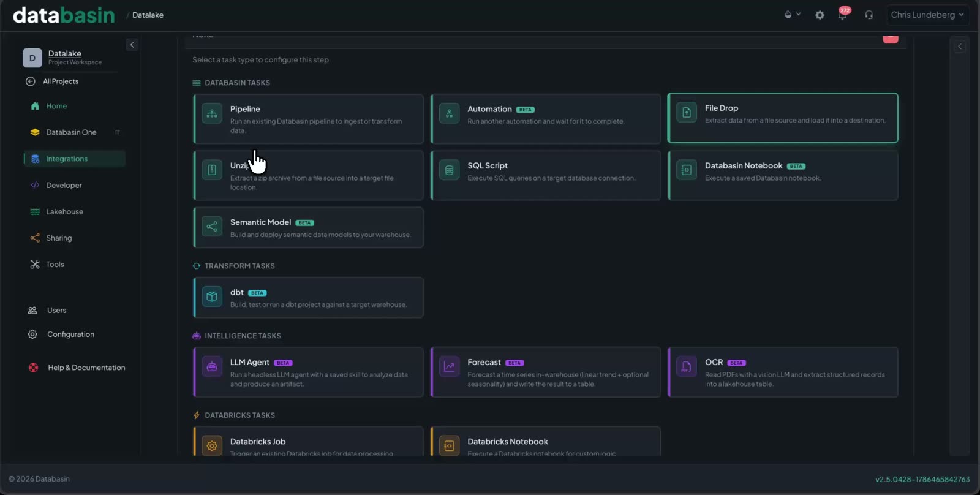Viewport: 980px width, 495px height.
Task: Click the Databricks Notebook title
Action: click(x=508, y=442)
